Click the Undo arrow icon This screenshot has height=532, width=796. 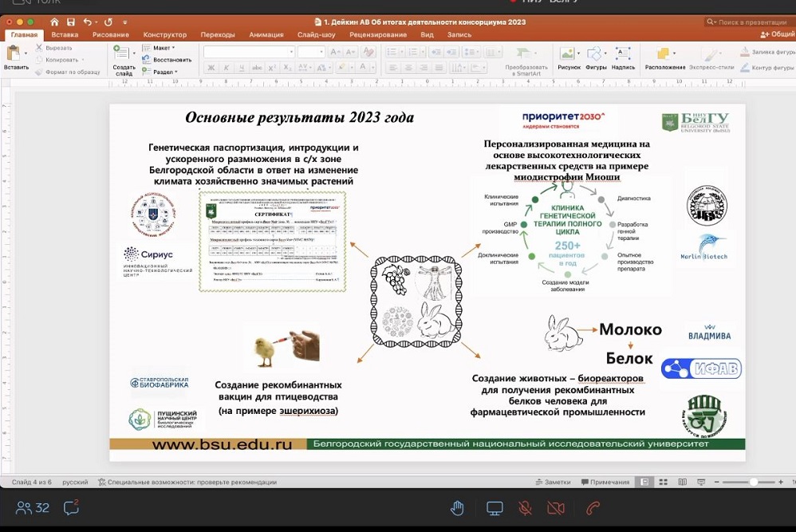click(88, 22)
